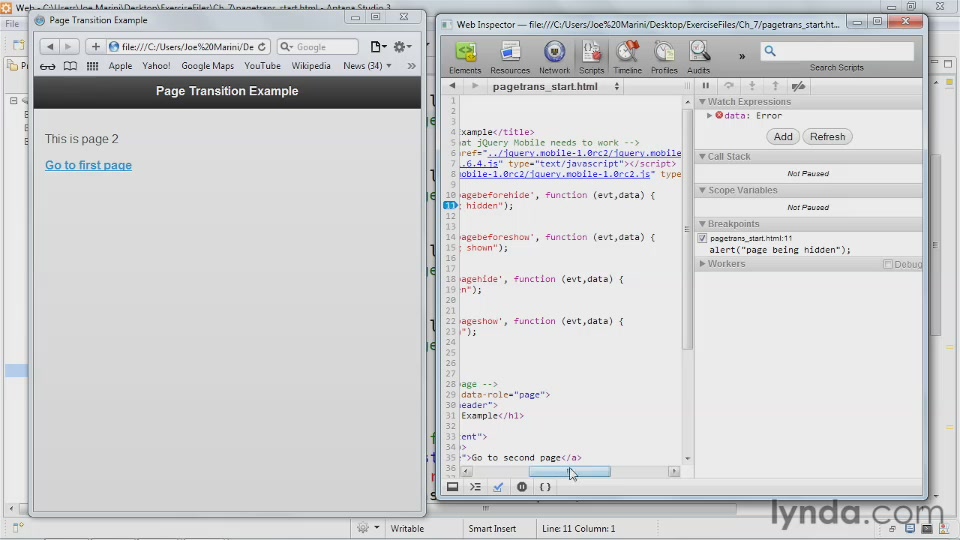Select the Scripts panel

591,58
